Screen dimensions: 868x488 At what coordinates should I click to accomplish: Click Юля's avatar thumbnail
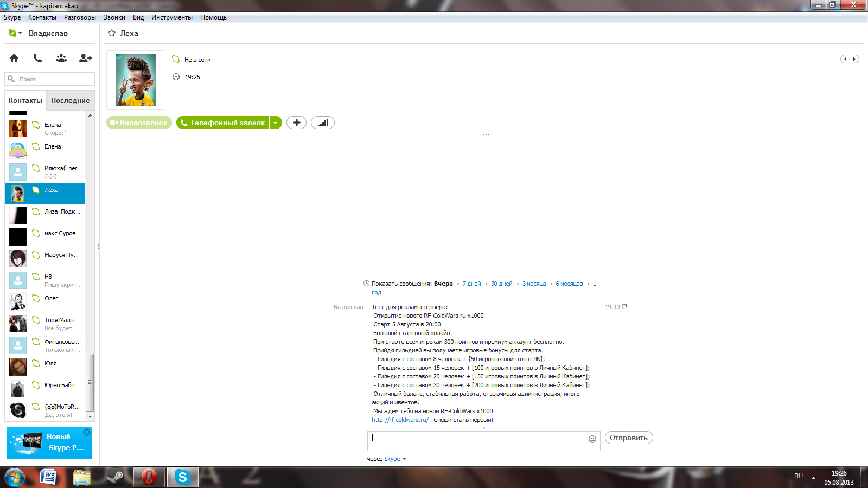18,367
